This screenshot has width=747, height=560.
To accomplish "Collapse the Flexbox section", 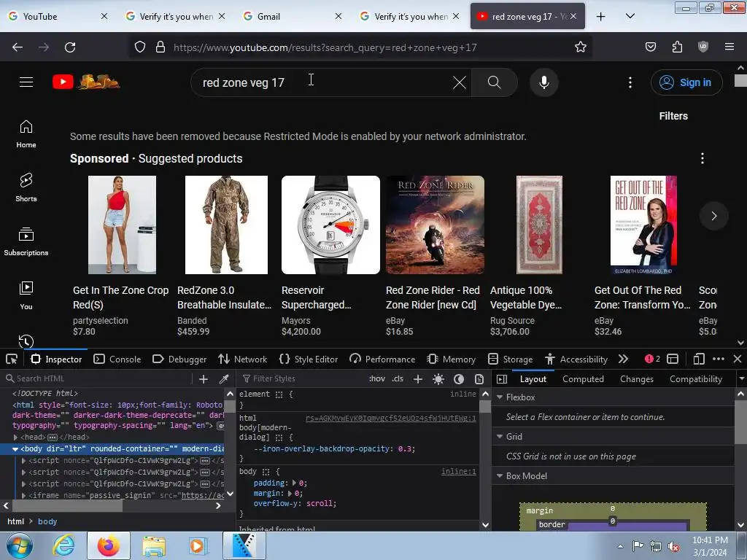I will pyautogui.click(x=500, y=397).
